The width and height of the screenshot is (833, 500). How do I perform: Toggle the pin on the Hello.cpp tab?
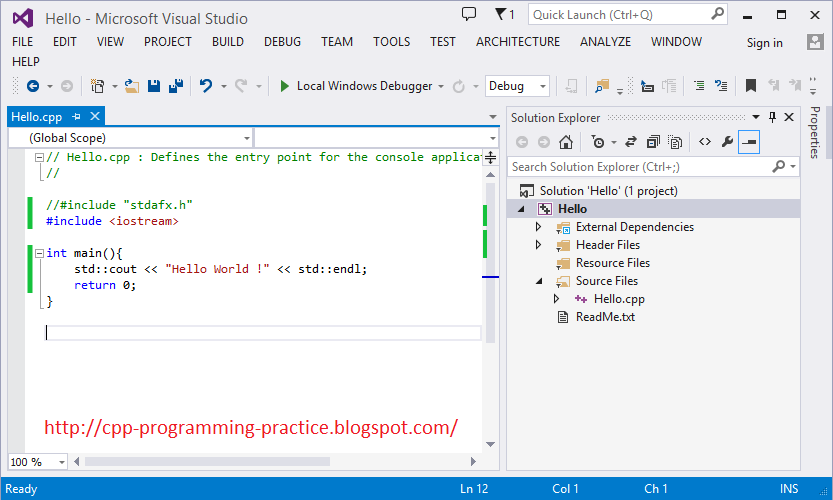76,116
